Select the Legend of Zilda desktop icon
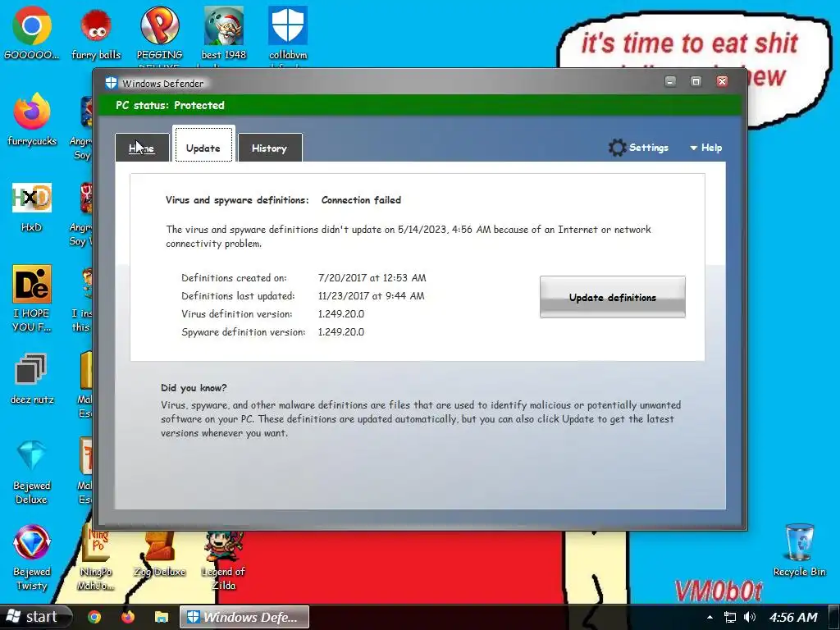 (x=223, y=559)
